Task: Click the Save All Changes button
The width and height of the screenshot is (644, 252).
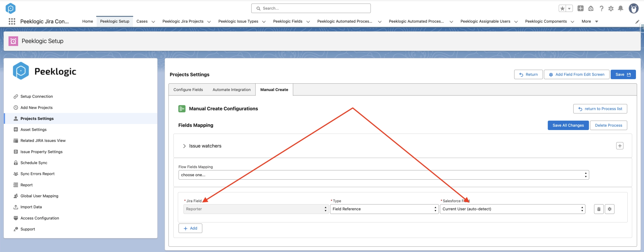Action: (x=568, y=125)
